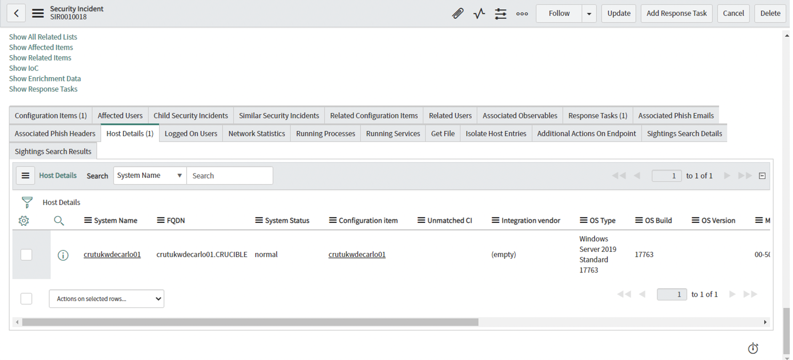Image resolution: width=793 pixels, height=360 pixels.
Task: Open Unmatched CI column menu icon
Action: (421, 220)
